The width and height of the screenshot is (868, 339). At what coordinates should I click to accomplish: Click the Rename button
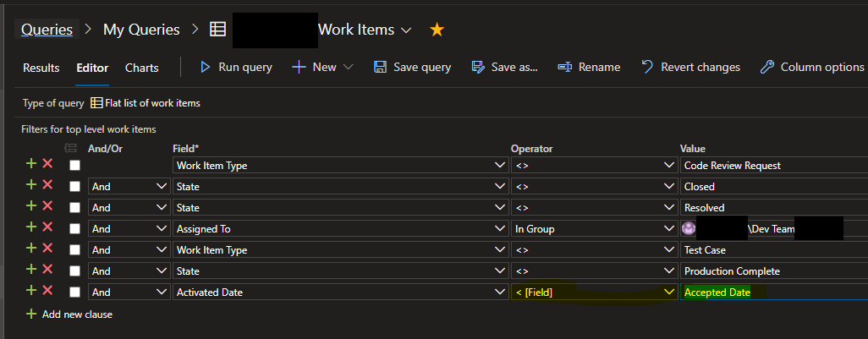click(x=589, y=67)
